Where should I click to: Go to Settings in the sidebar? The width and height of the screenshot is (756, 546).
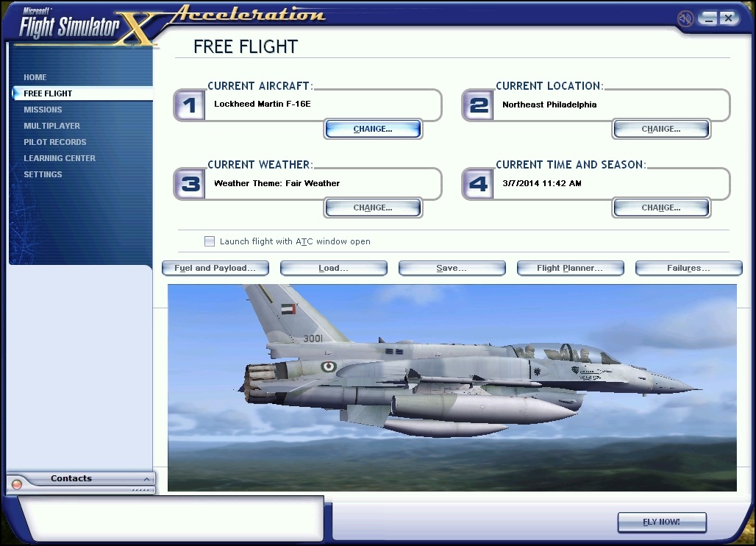pyautogui.click(x=43, y=174)
